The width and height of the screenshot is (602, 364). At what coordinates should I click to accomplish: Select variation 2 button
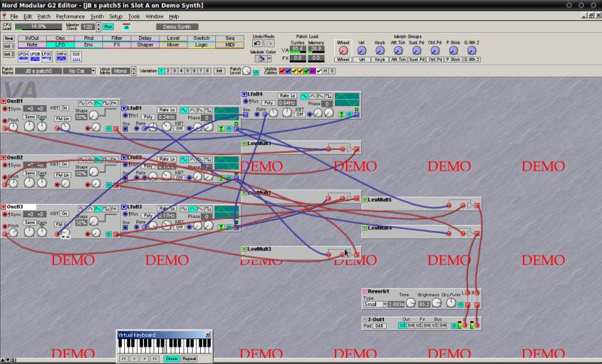(168, 71)
